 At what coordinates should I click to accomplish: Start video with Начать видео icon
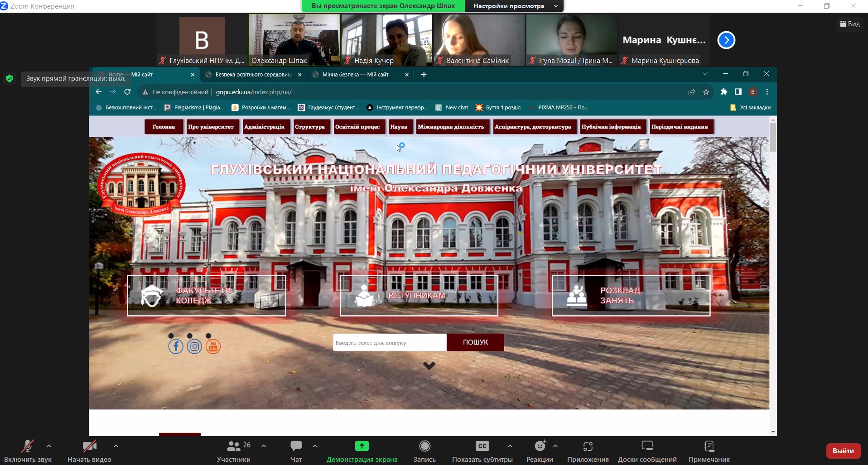click(89, 446)
